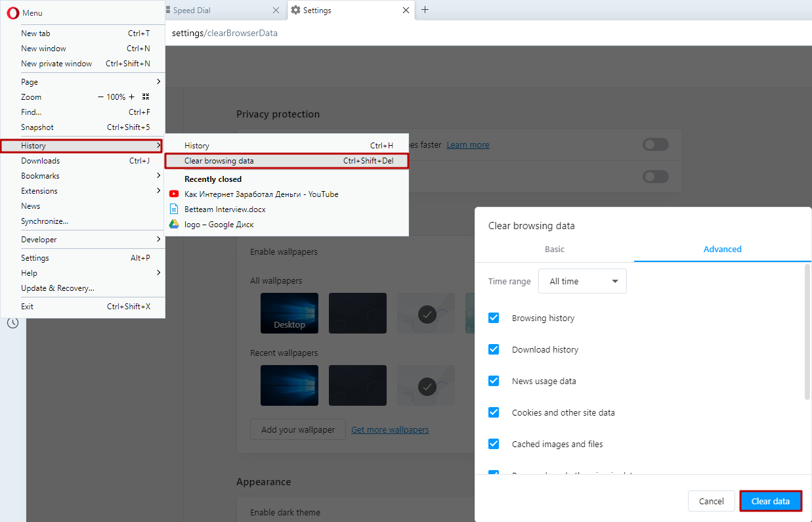This screenshot has height=522, width=812.
Task: Close the Settings tab
Action: (406, 11)
